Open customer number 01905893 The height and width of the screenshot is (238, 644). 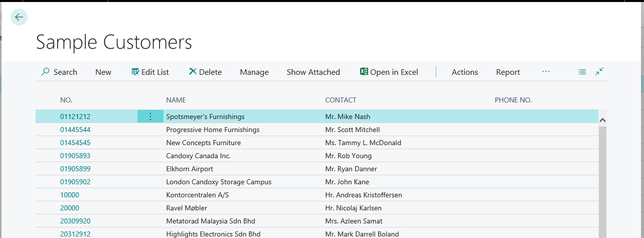pyautogui.click(x=75, y=156)
